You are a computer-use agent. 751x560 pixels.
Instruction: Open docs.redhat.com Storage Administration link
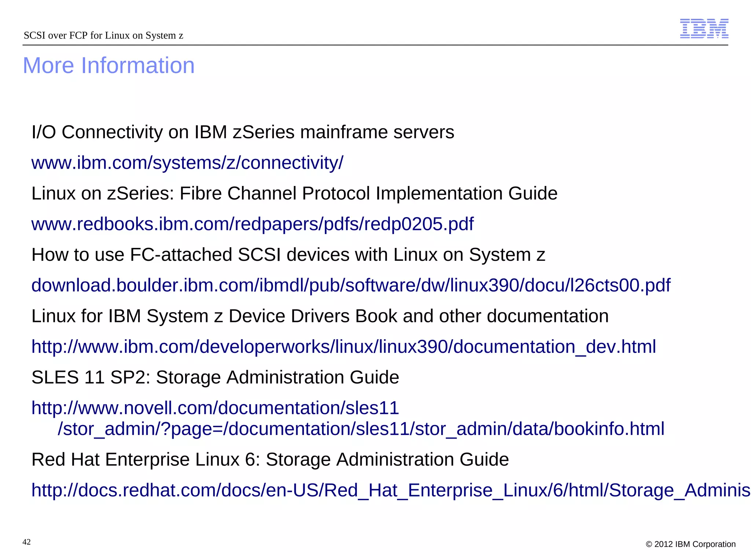[391, 490]
